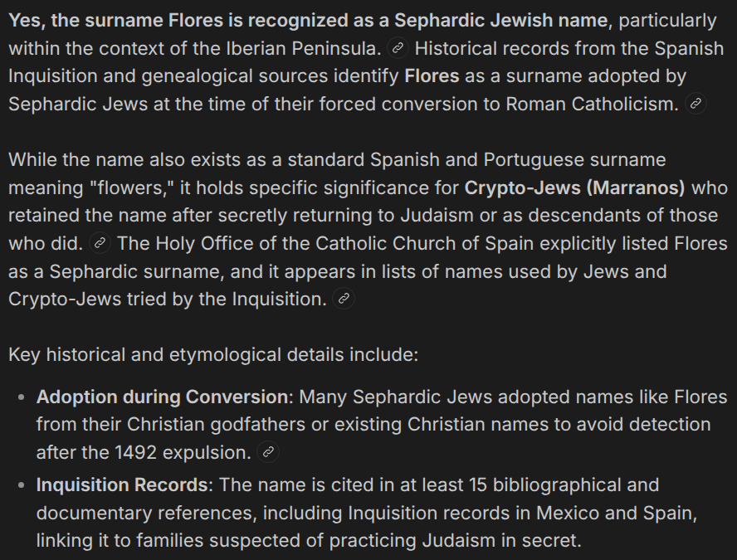
Task: Click citation link after "1492 expulsion."
Action: [267, 453]
